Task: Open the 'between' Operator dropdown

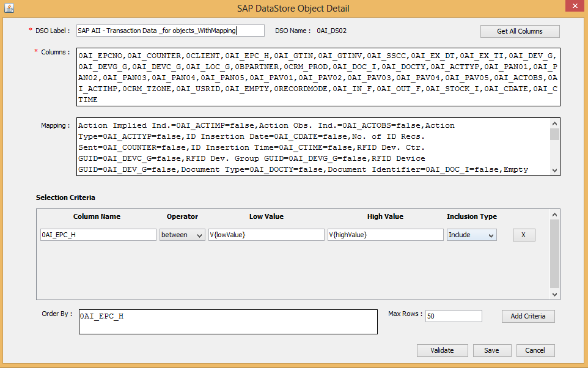Action: 182,235
